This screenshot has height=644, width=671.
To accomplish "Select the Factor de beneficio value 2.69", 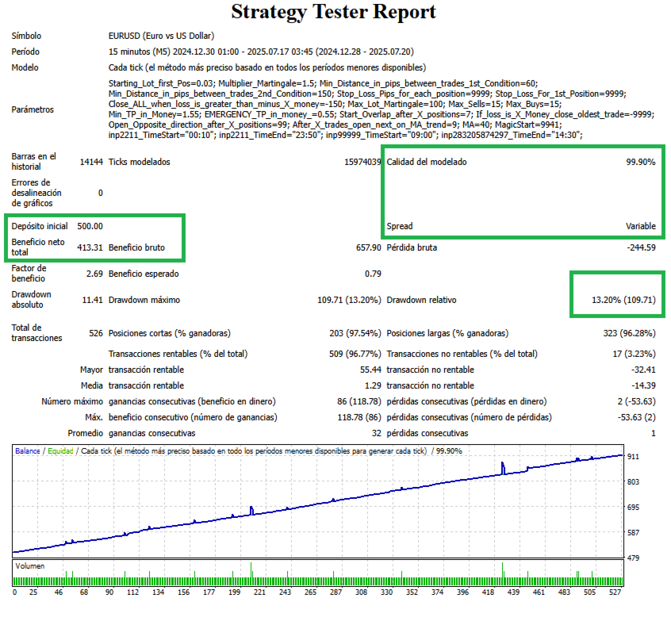I will (x=94, y=274).
